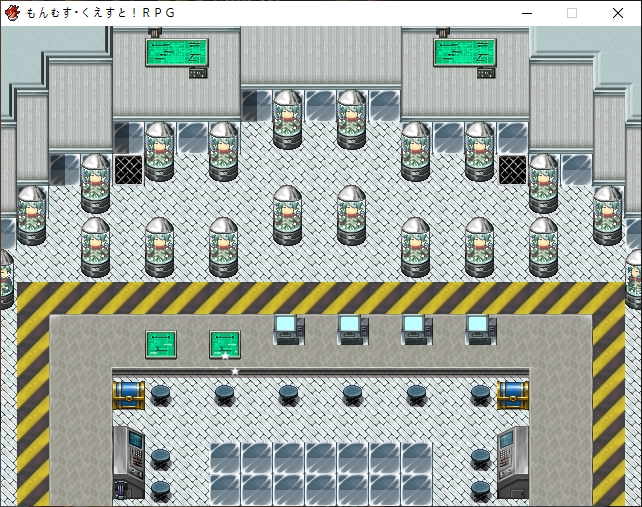This screenshot has width=642, height=507.
Task: Click the left specimen capsule in top center alcove
Action: [288, 120]
